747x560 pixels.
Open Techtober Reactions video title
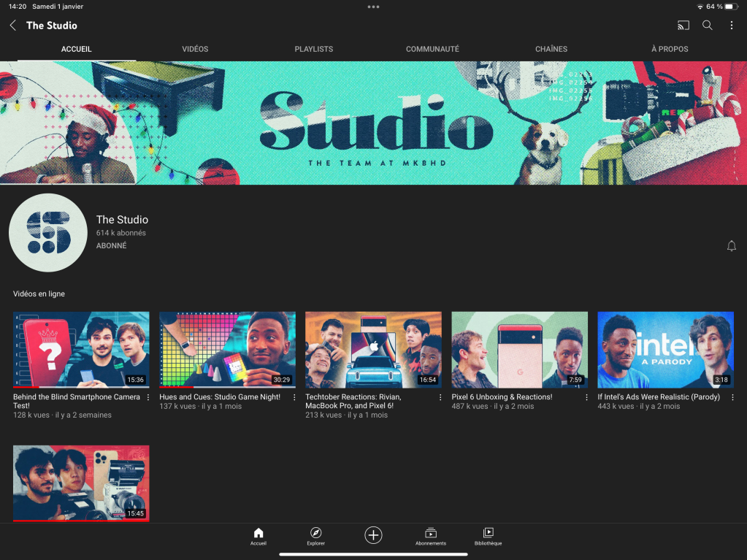point(353,401)
